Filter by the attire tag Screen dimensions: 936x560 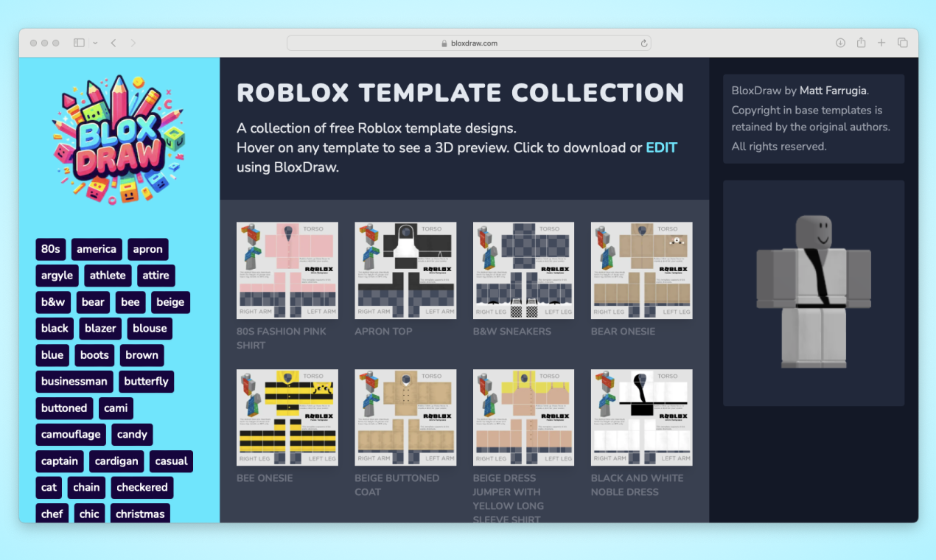tap(156, 276)
